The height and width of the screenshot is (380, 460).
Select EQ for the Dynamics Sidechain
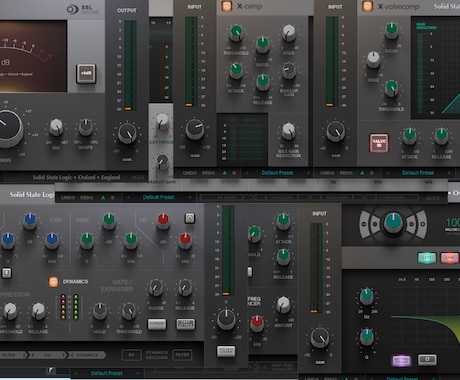tap(131, 355)
